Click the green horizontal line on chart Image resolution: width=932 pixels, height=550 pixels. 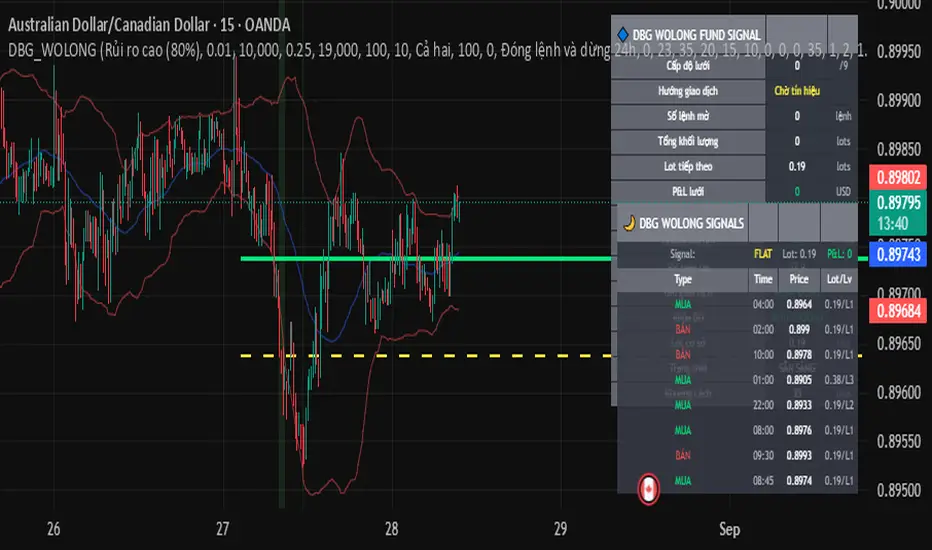click(425, 259)
